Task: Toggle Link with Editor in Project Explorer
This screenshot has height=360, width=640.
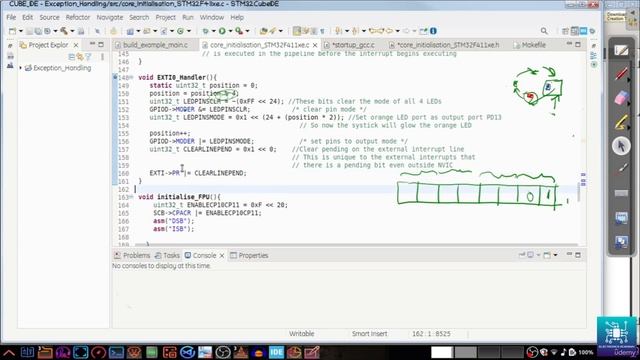Action: click(80, 57)
